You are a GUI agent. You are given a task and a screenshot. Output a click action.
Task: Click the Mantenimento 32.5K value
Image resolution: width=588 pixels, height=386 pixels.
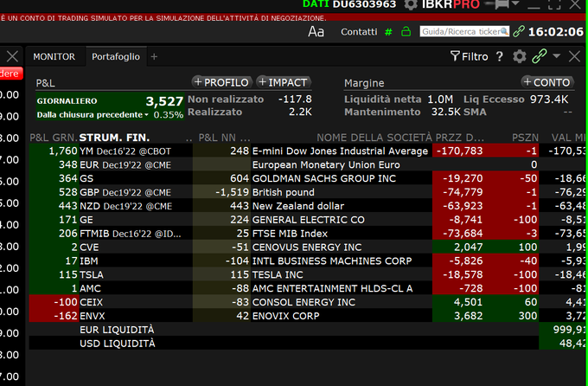445,112
